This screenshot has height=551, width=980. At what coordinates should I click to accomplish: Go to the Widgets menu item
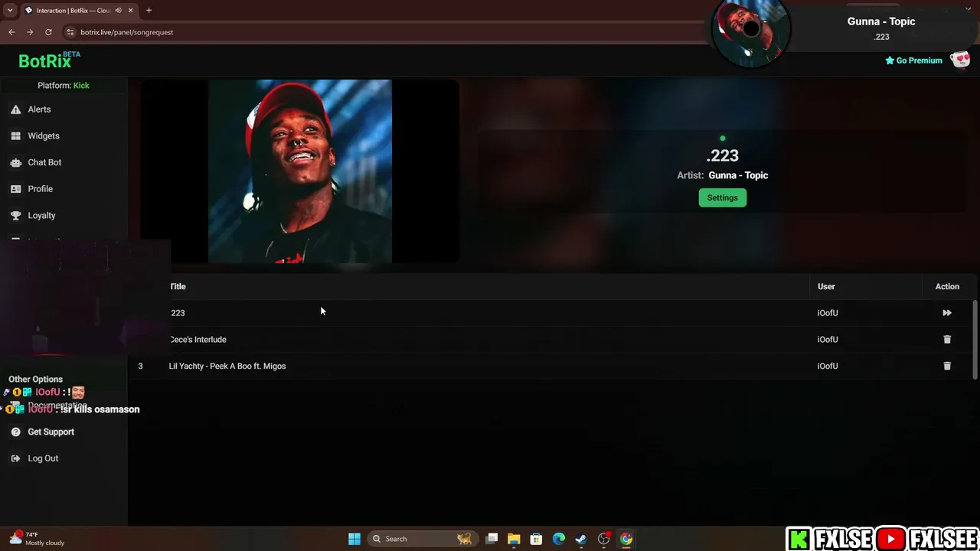pos(44,136)
